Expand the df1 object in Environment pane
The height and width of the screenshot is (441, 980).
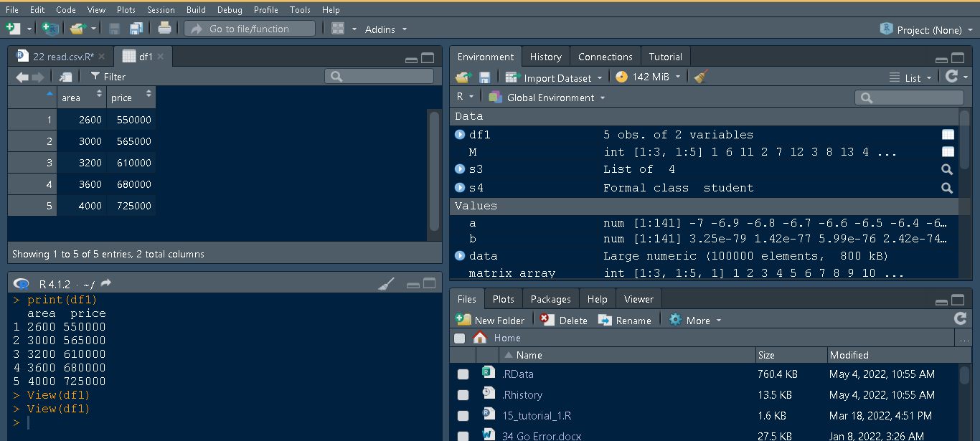click(459, 134)
